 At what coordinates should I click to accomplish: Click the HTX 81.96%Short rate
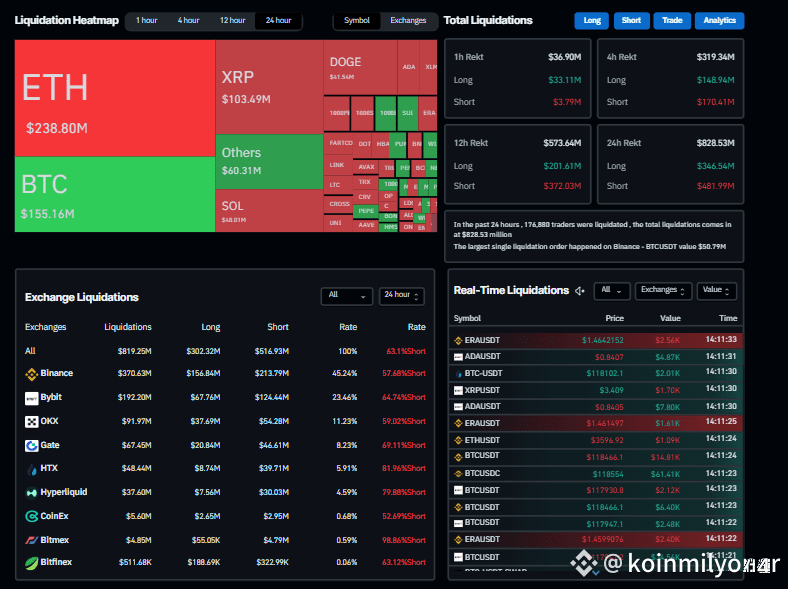pos(404,468)
